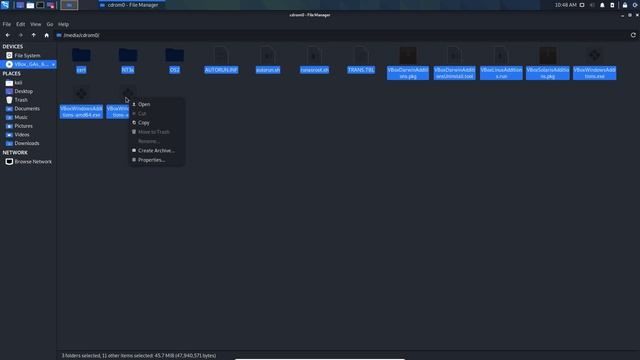This screenshot has width=640, height=360.
Task: Go to Documents in Places
Action: pos(28,109)
